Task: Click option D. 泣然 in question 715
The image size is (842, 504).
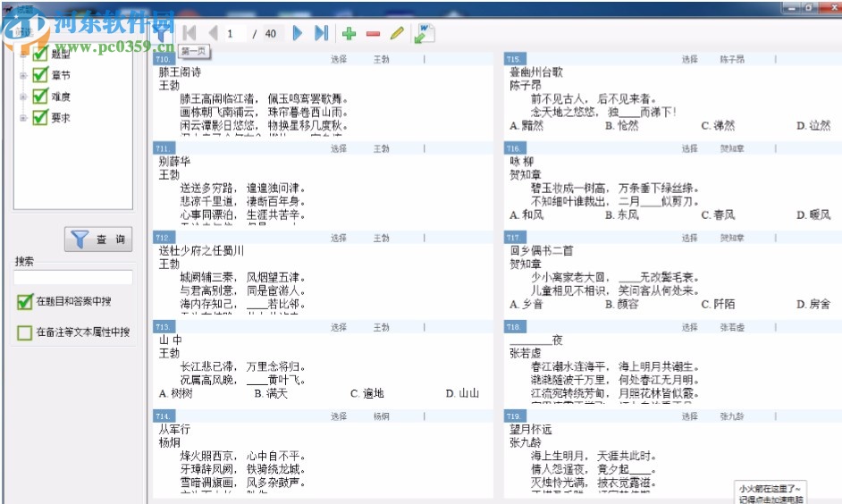Action: [813, 126]
